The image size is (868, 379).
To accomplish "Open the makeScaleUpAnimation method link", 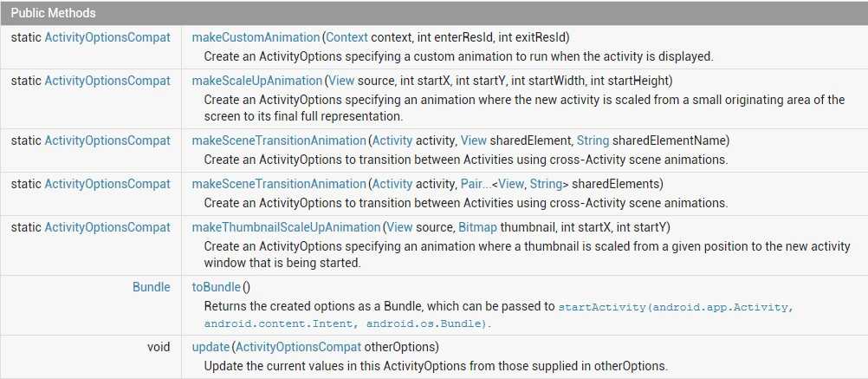I will pyautogui.click(x=256, y=81).
